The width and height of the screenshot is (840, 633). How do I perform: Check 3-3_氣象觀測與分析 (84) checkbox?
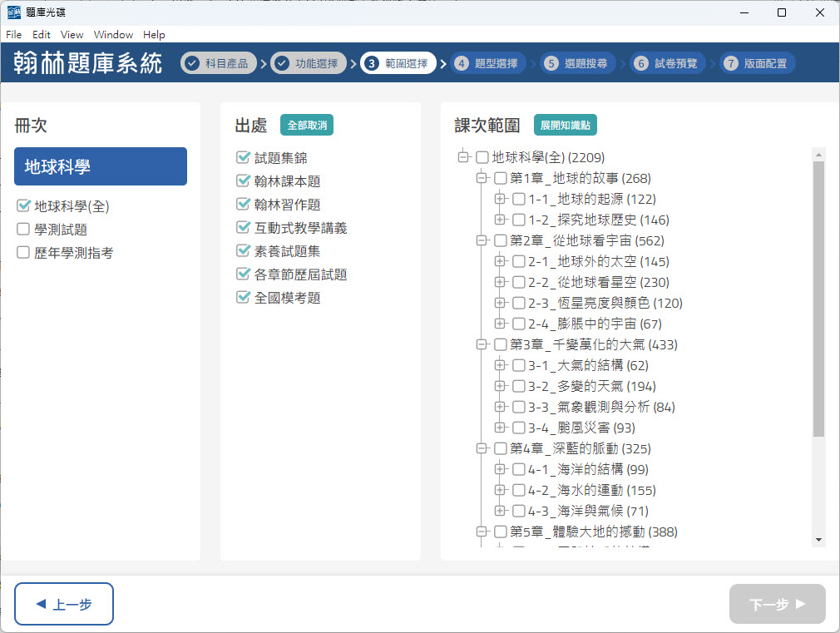[x=519, y=407]
